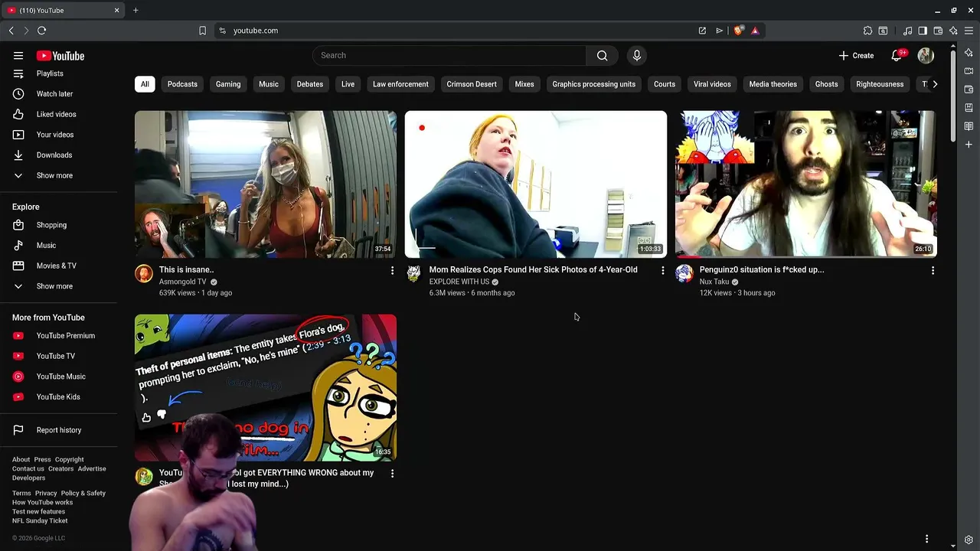Open 'EXPLORE WITH US' channel name

(459, 282)
